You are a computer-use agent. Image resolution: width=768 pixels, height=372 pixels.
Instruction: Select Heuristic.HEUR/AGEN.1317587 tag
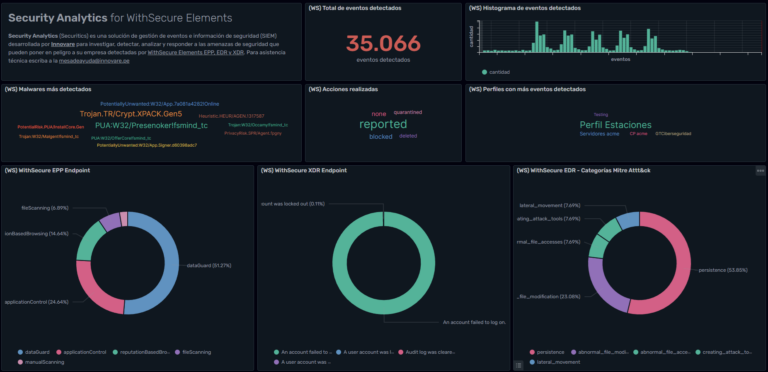pyautogui.click(x=232, y=116)
